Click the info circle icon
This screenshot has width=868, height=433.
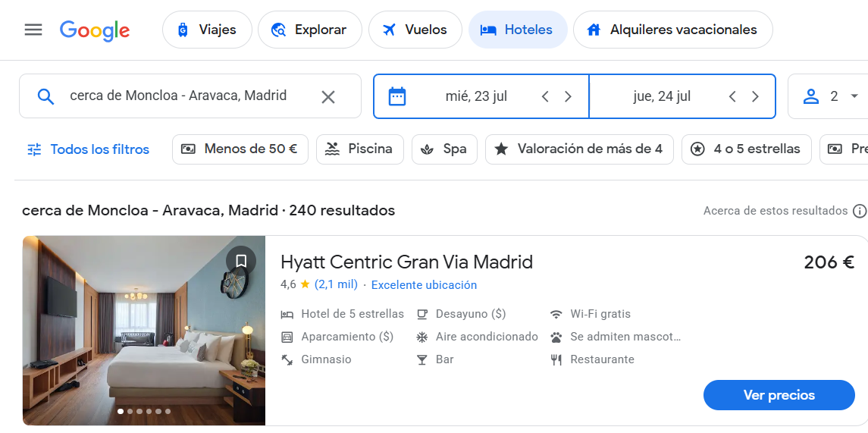click(x=859, y=211)
